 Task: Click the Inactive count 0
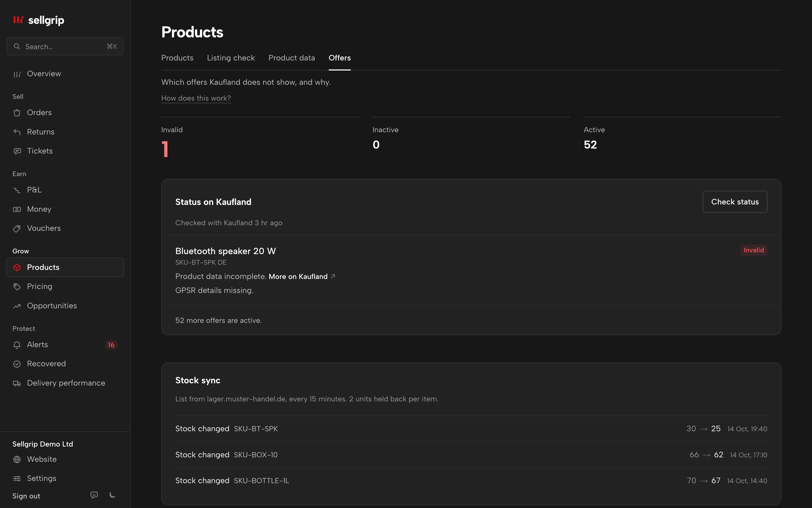click(x=376, y=145)
